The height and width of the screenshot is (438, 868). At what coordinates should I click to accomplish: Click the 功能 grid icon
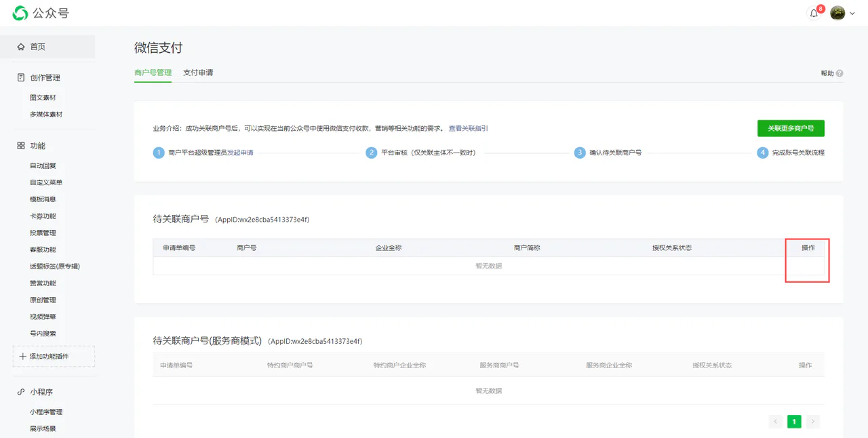pyautogui.click(x=21, y=146)
